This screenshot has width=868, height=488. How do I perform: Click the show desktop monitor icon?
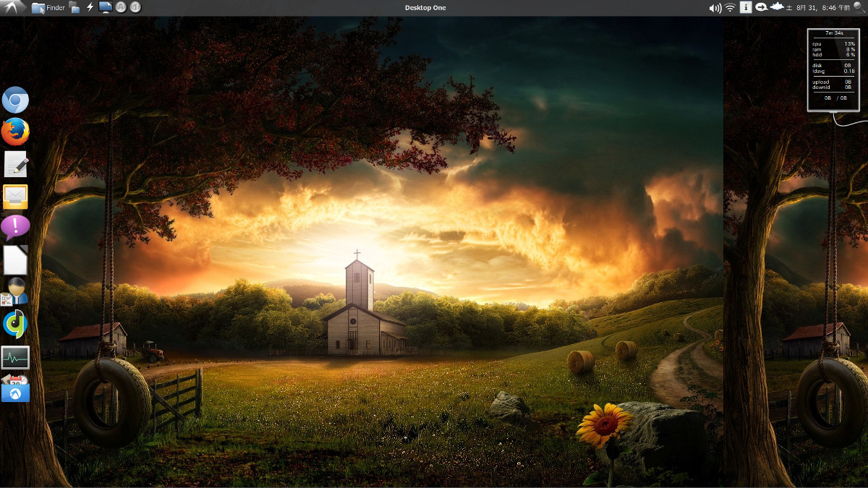105,7
